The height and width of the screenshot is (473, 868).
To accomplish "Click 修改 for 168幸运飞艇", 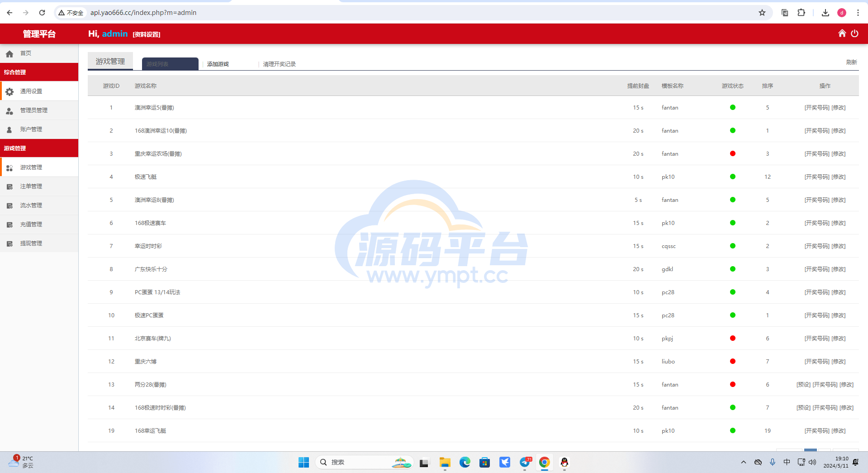I will [x=838, y=431].
